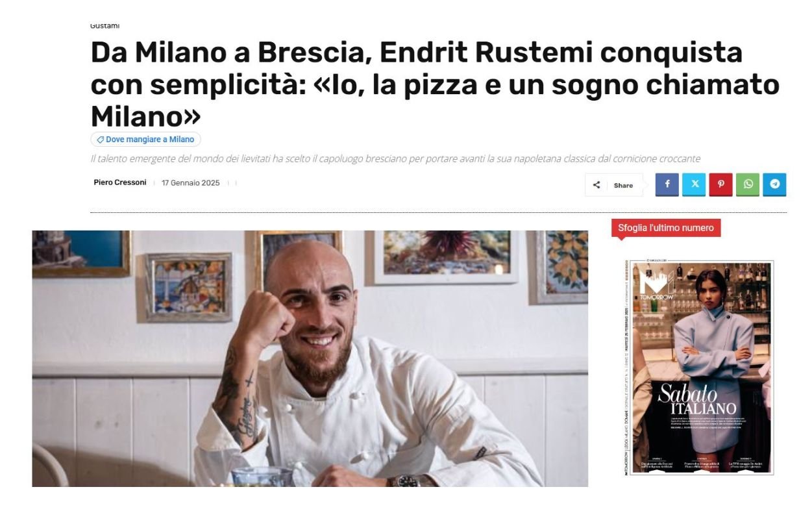Image resolution: width=812 pixels, height=511 pixels.
Task: Click the 'Sfoglia l'ultimo numero' red label
Action: click(665, 228)
